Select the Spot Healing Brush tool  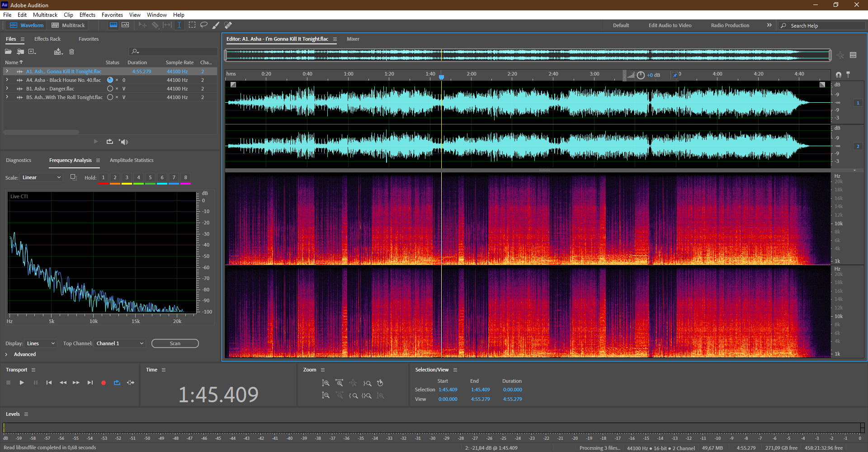coord(228,25)
